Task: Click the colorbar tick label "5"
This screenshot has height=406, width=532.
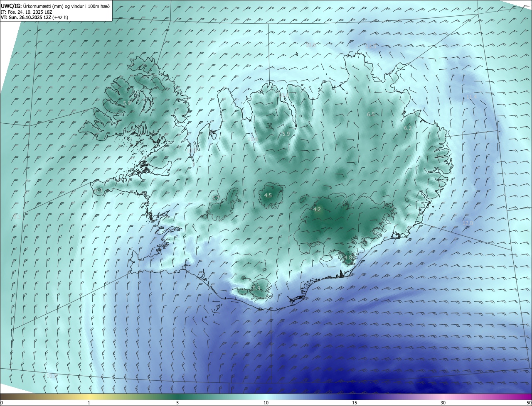Action: coord(177,403)
